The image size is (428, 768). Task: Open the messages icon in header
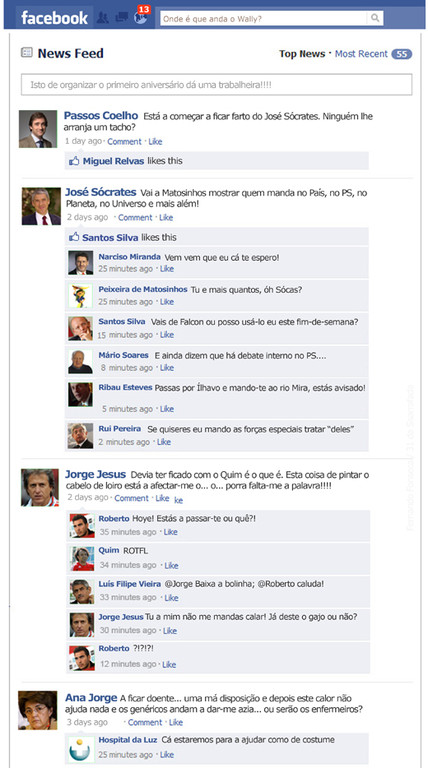121,18
